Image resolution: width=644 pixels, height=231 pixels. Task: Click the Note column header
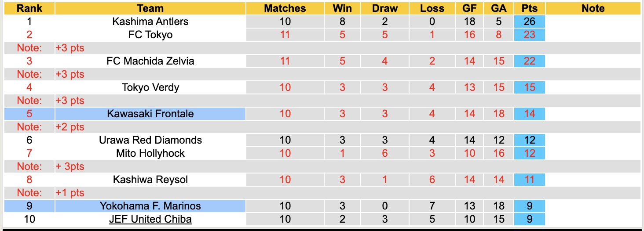click(593, 8)
